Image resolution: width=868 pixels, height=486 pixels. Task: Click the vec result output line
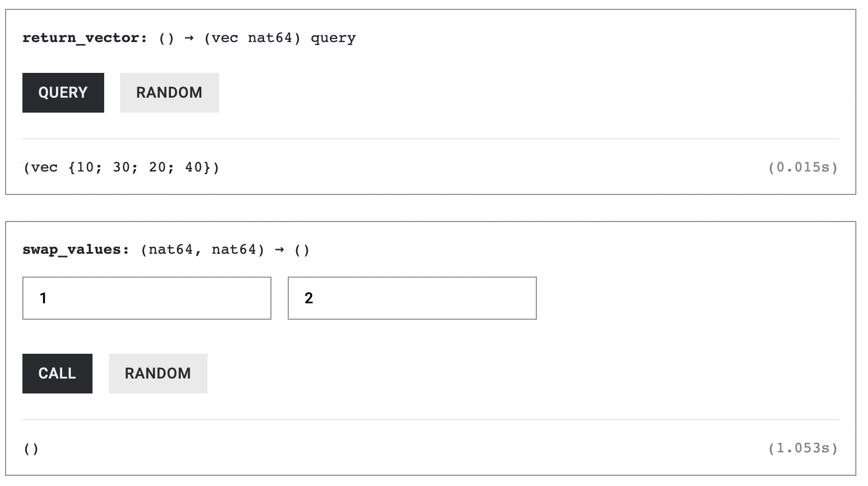[x=121, y=167]
